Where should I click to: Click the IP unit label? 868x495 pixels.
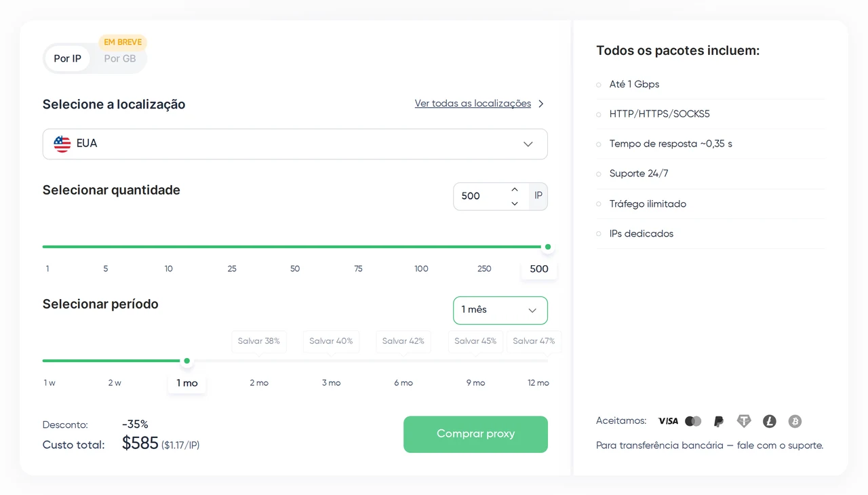tap(538, 196)
